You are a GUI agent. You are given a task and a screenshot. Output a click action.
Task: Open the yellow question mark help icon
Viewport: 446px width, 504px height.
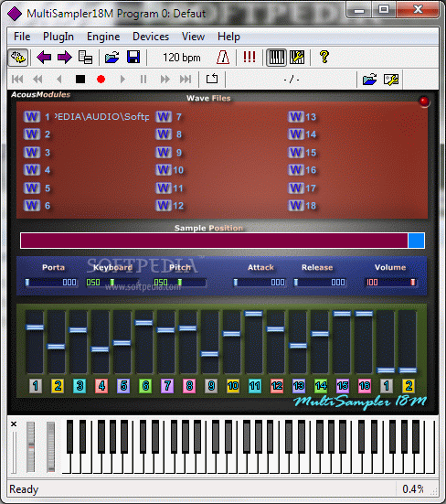[324, 58]
